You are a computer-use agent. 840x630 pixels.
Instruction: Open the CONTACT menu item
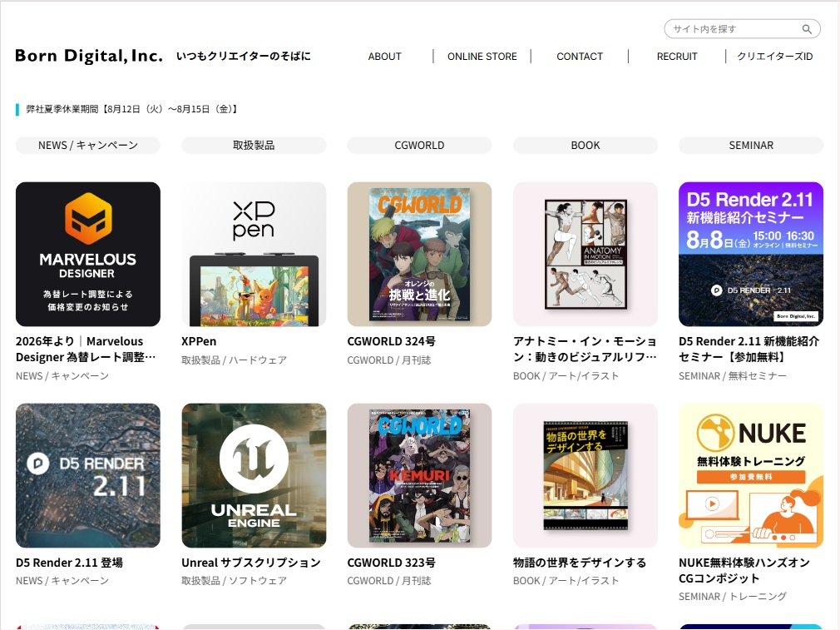580,57
